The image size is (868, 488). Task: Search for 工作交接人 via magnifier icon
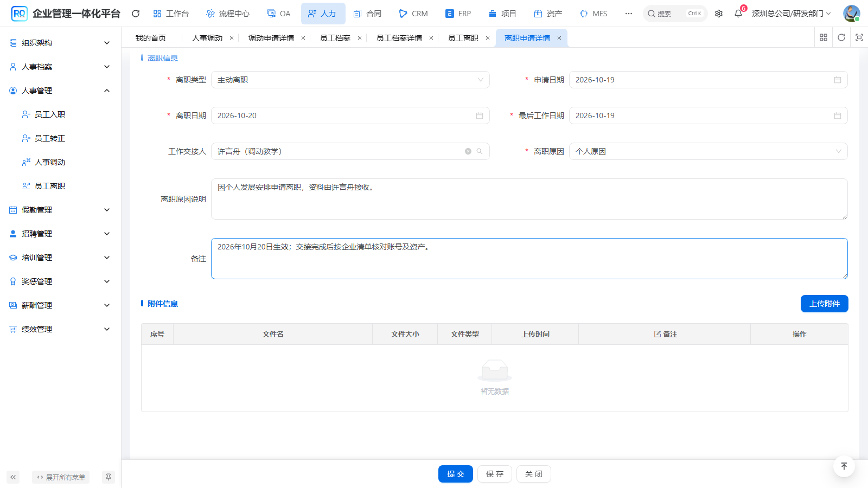click(x=480, y=151)
